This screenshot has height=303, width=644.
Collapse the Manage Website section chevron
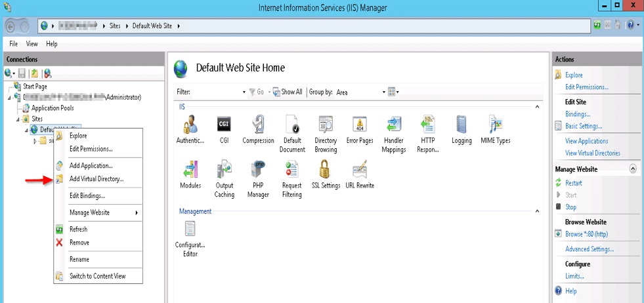633,169
